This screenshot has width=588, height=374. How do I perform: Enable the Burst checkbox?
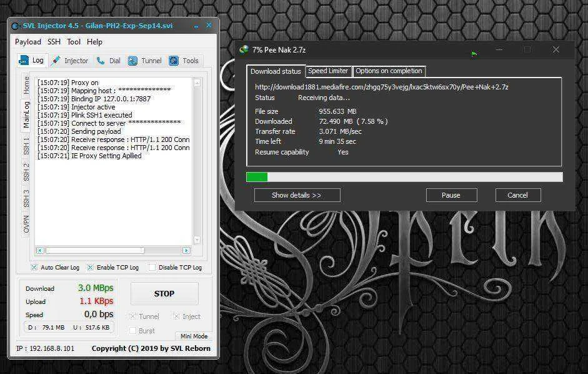point(132,330)
